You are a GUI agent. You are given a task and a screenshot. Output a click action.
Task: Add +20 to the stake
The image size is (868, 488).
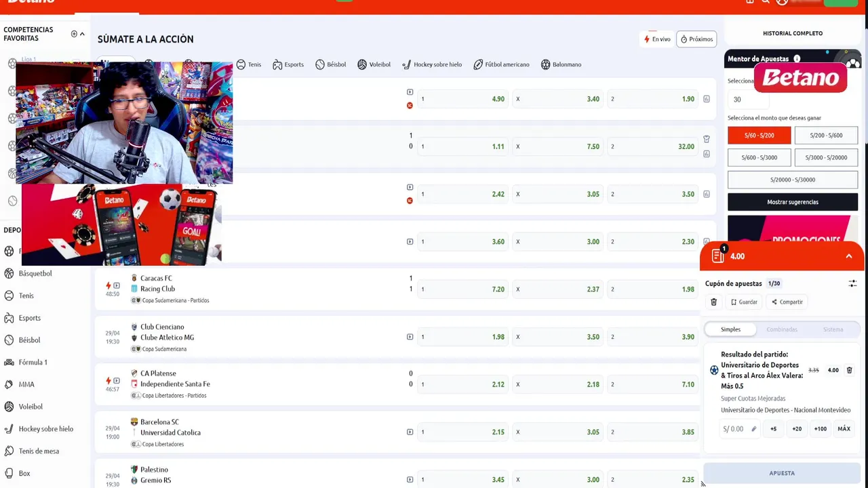coord(797,429)
